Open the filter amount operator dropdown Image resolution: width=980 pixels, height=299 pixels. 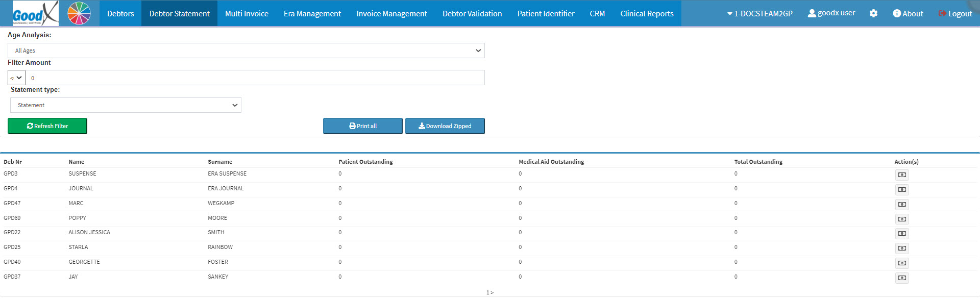16,78
